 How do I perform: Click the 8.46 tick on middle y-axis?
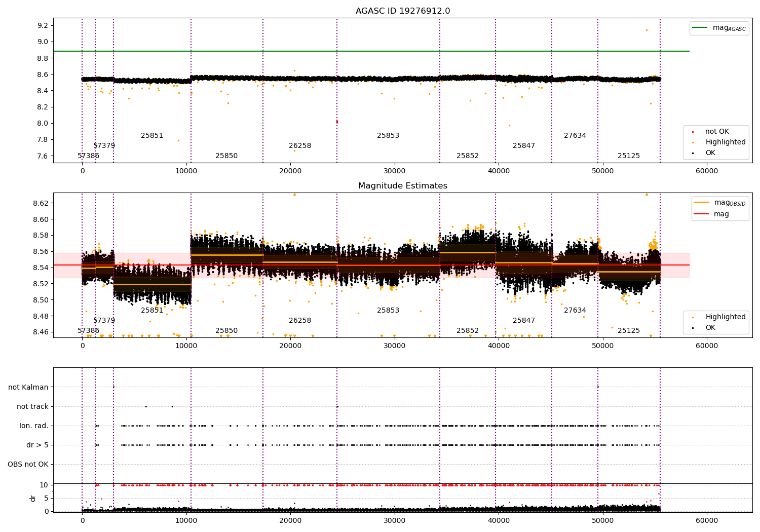41,332
